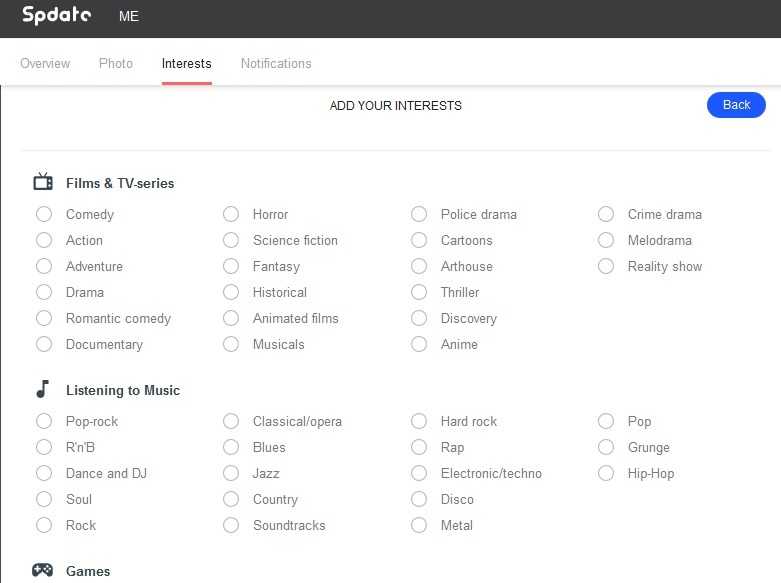Select the Thriller genre
Screen dimensions: 781x583
pos(419,292)
